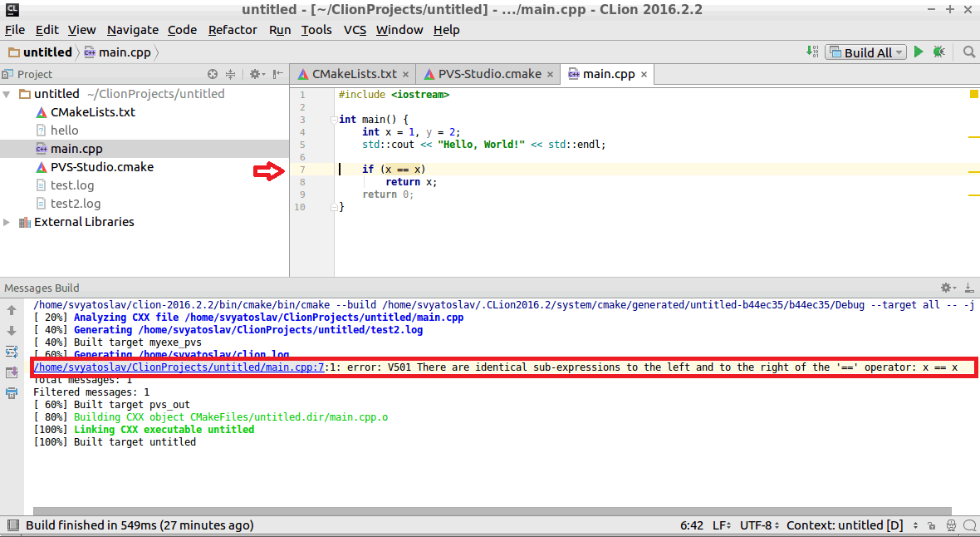Open the VCS menu
The image size is (980, 537).
coord(355,30)
